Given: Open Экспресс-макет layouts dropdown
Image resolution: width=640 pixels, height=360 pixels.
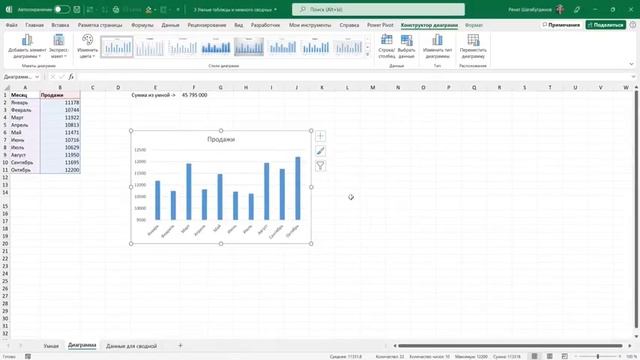Looking at the screenshot, I should tap(59, 46).
